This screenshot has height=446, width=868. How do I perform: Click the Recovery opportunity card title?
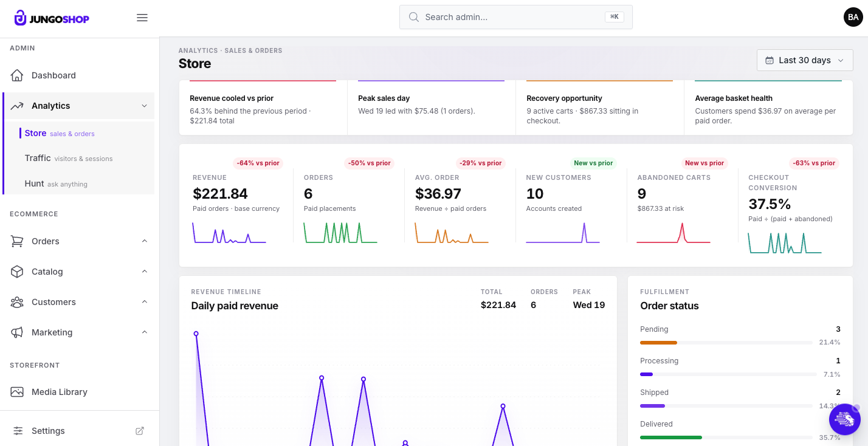tap(564, 98)
